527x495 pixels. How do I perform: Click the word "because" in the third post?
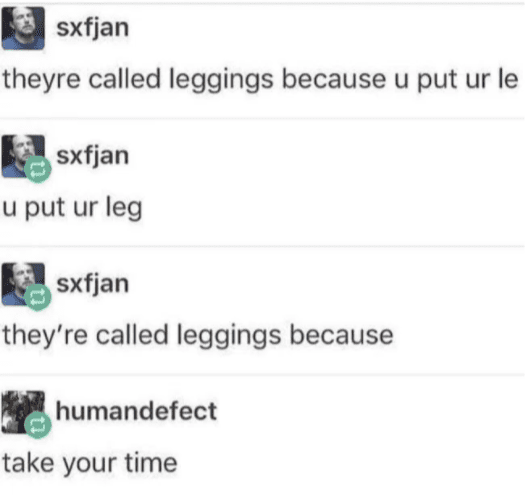341,335
